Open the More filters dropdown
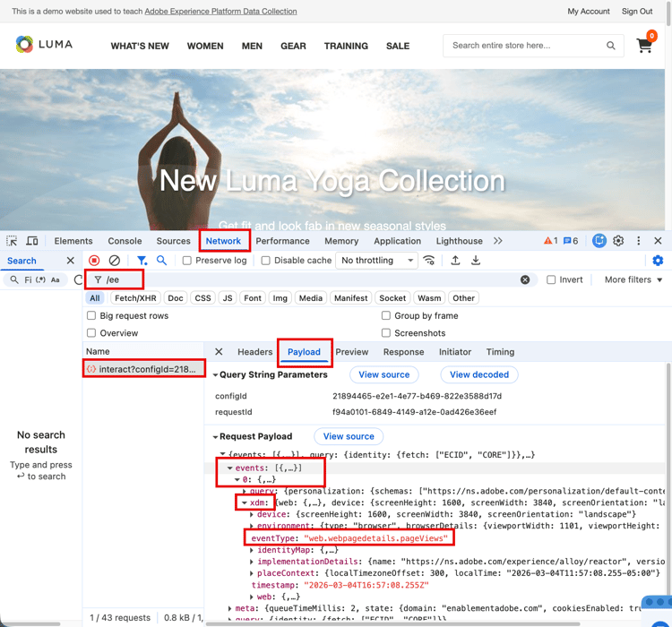672x627 pixels. pos(633,279)
